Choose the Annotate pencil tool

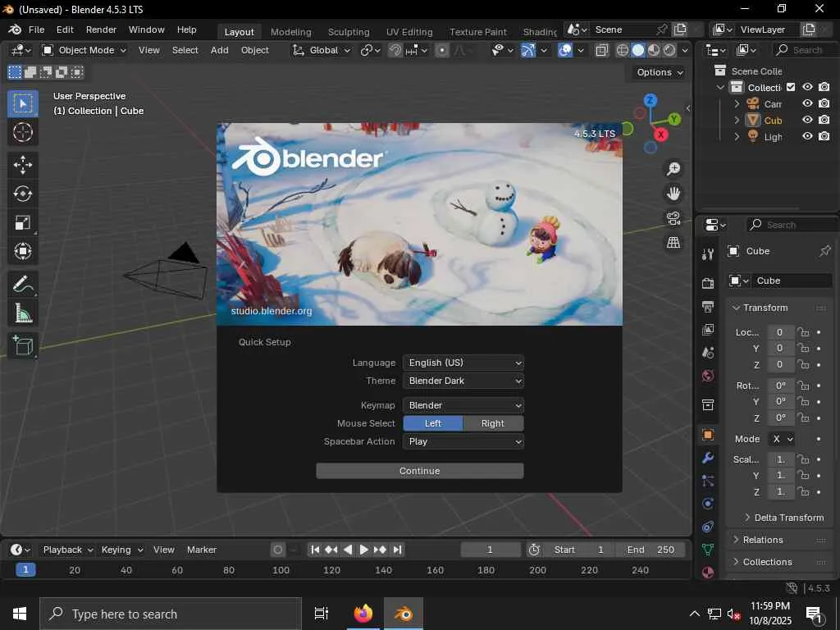[22, 284]
